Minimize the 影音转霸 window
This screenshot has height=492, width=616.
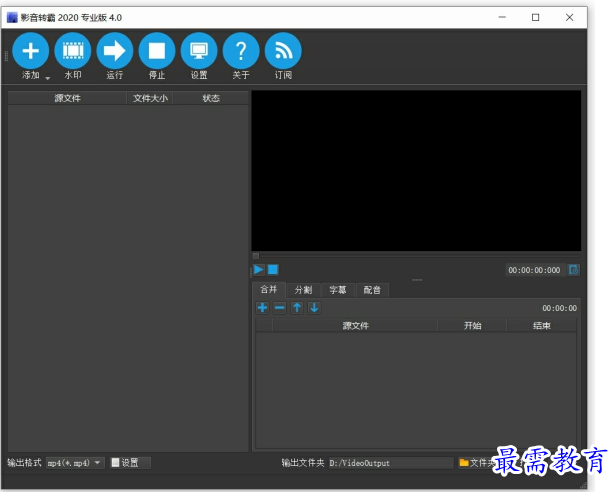click(502, 17)
